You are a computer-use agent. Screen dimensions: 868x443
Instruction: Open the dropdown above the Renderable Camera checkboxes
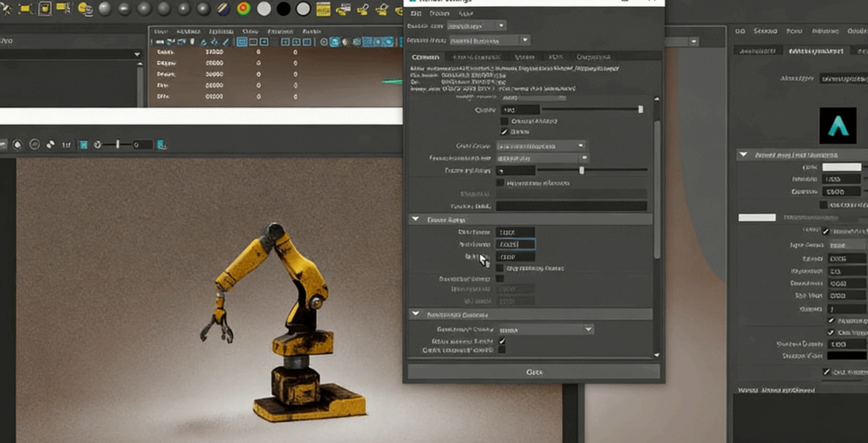(x=546, y=329)
